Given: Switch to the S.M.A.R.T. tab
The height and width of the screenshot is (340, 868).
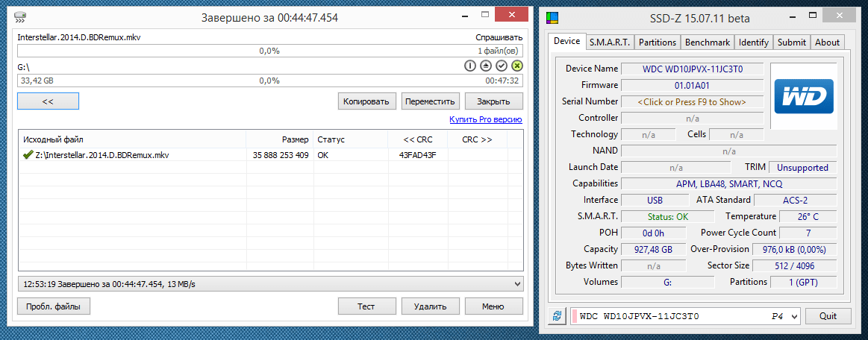Looking at the screenshot, I should (x=610, y=42).
